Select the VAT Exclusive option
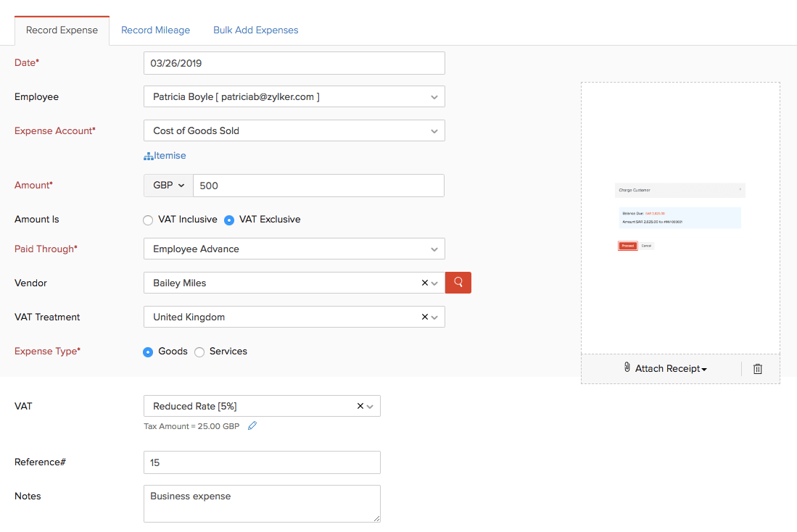This screenshot has height=532, width=797. coord(229,220)
